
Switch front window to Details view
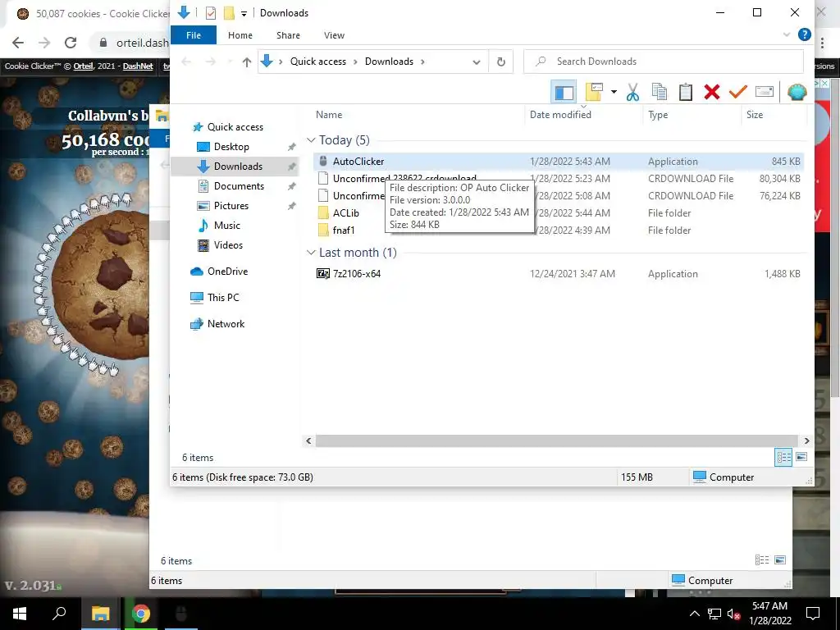click(x=783, y=458)
